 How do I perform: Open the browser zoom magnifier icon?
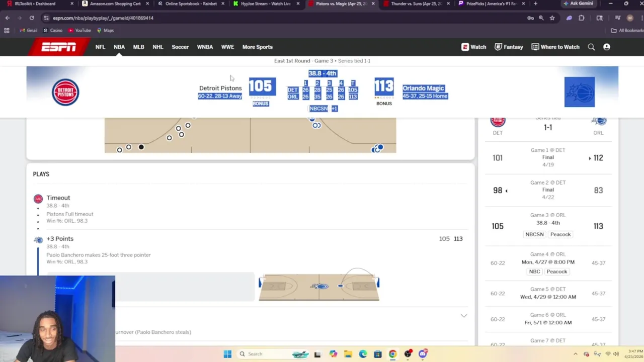[541, 18]
